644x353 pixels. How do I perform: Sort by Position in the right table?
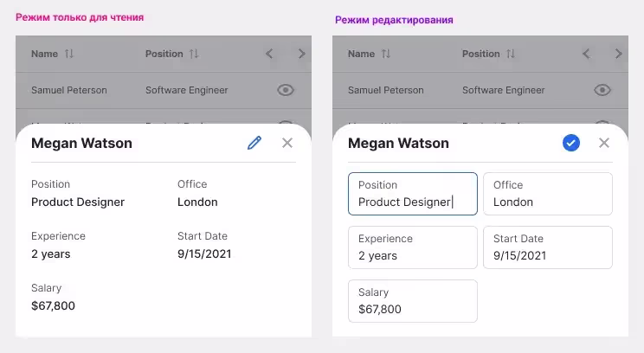(511, 54)
